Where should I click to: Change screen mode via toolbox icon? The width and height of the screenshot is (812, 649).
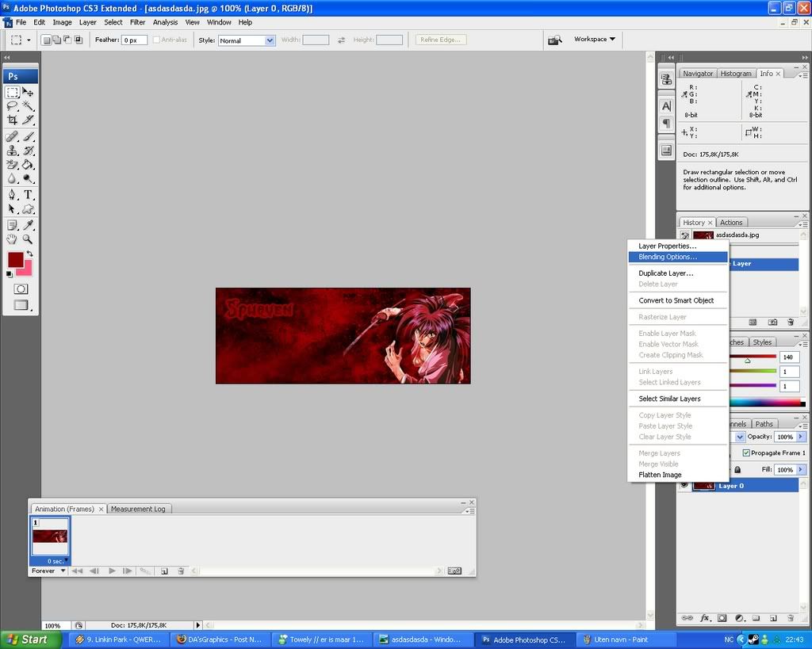[21, 305]
